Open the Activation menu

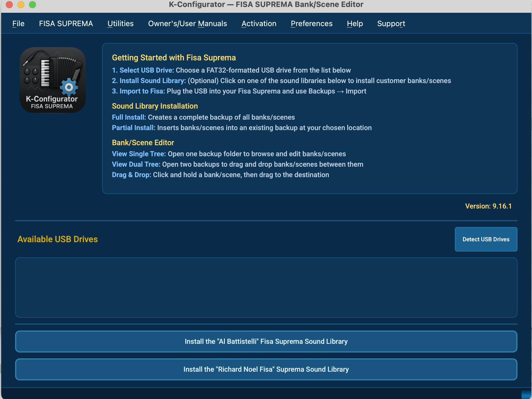[x=259, y=24]
